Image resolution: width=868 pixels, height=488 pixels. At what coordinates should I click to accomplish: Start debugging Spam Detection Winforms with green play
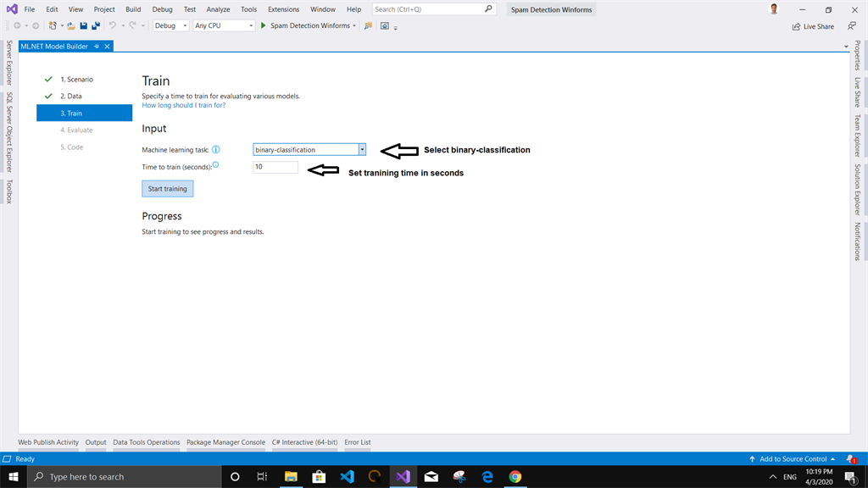(x=263, y=26)
